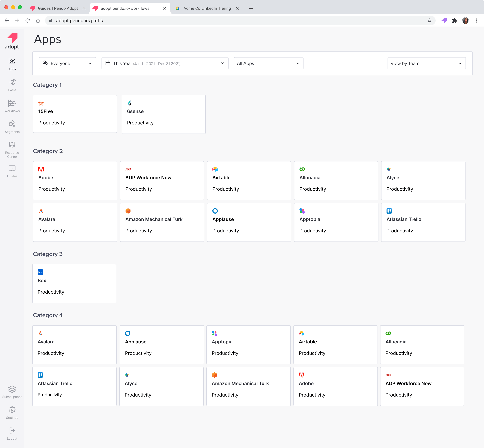Image resolution: width=484 pixels, height=448 pixels.
Task: Open Subscriptions in the sidebar
Action: tap(12, 392)
